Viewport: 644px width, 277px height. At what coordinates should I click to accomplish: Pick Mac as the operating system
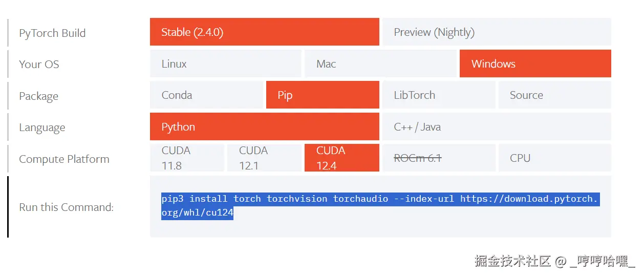(x=380, y=64)
